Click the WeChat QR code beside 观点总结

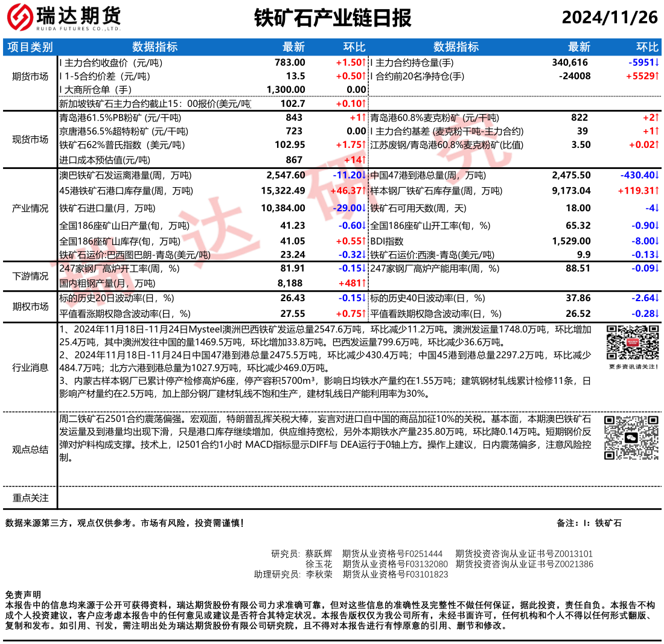tap(631, 438)
